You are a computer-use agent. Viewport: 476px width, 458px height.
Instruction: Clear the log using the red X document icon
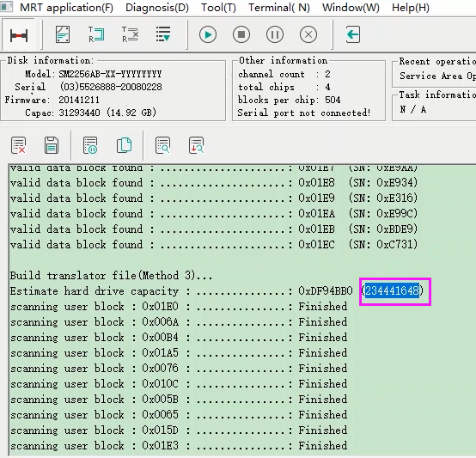click(18, 145)
